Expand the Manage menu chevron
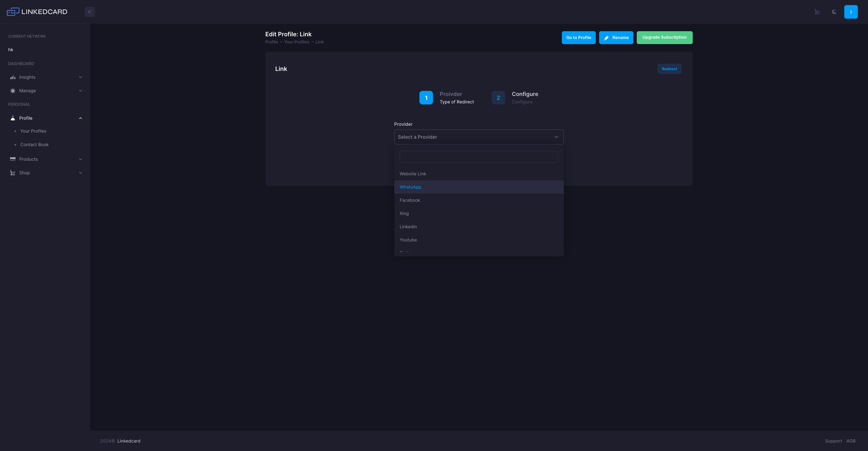This screenshot has height=451, width=868. coord(80,91)
